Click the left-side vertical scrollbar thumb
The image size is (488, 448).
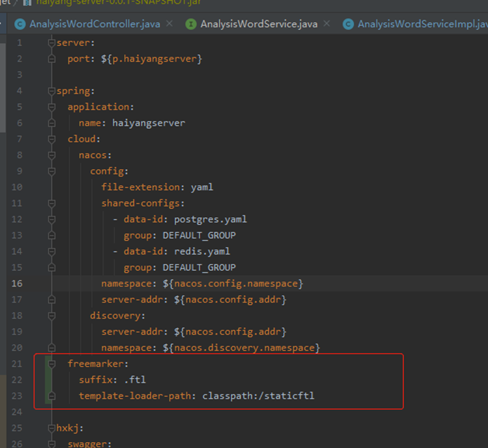pyautogui.click(x=3, y=88)
